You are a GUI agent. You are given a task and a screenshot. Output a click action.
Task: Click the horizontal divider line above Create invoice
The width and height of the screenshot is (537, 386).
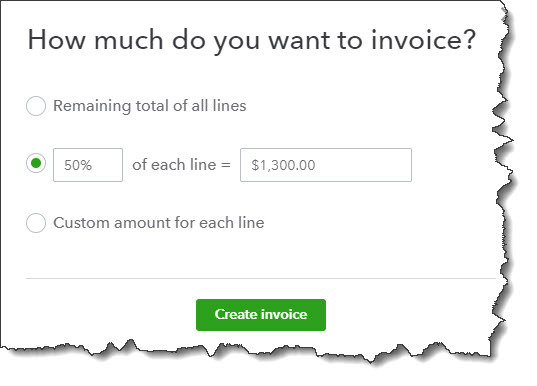(x=261, y=278)
